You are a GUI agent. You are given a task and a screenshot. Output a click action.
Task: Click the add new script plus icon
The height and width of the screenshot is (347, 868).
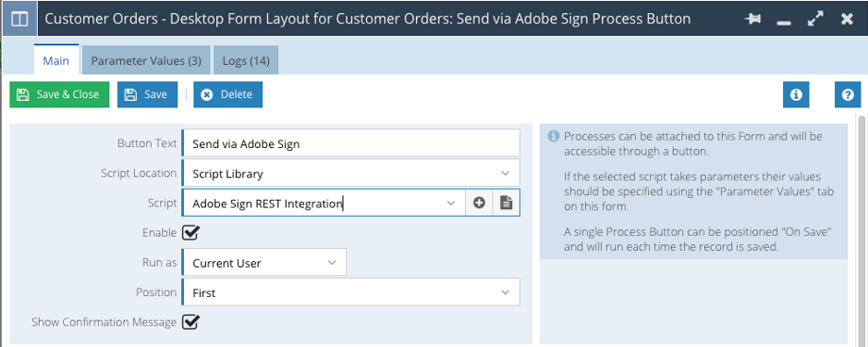pyautogui.click(x=479, y=204)
